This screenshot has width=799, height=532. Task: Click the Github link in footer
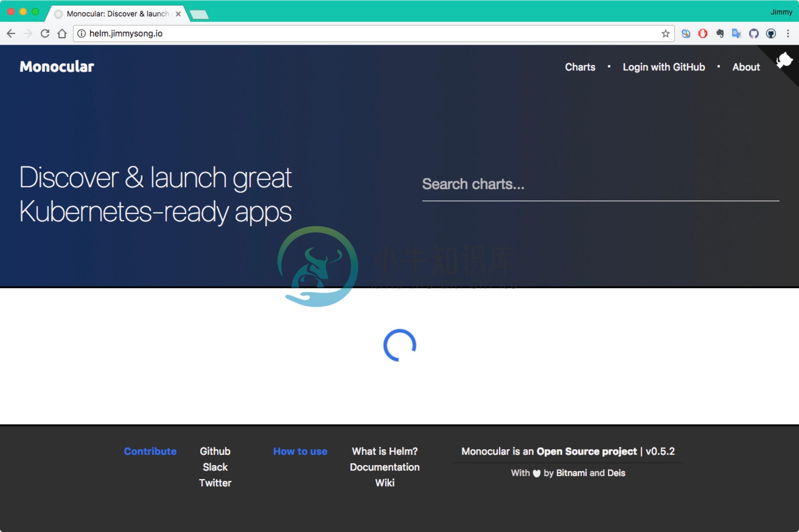click(x=216, y=451)
